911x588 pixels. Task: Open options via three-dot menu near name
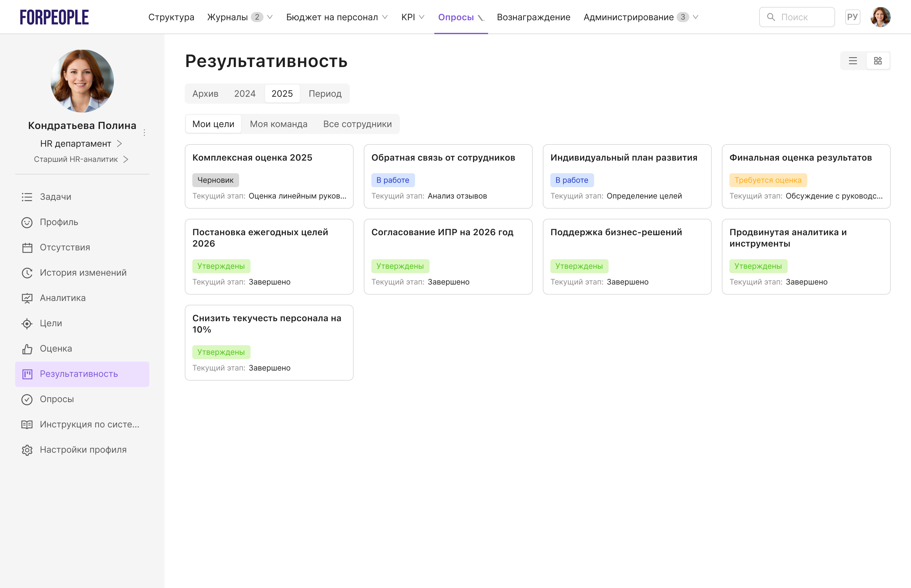[144, 132]
